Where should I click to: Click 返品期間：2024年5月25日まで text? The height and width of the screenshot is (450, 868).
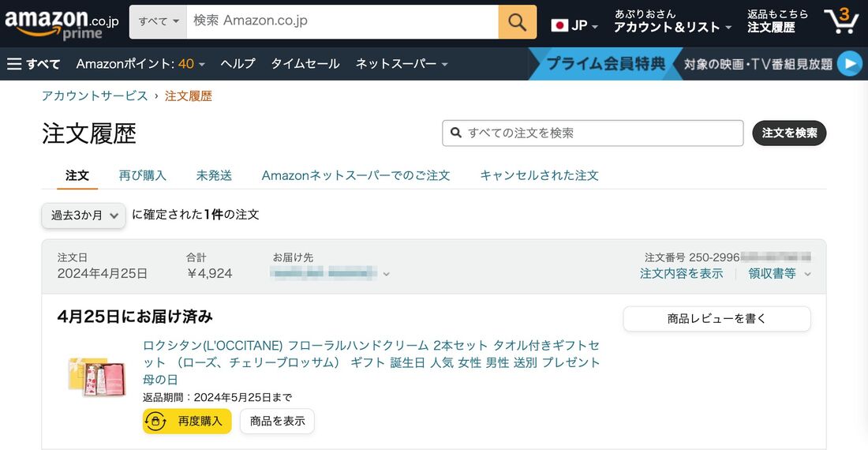pyautogui.click(x=218, y=397)
